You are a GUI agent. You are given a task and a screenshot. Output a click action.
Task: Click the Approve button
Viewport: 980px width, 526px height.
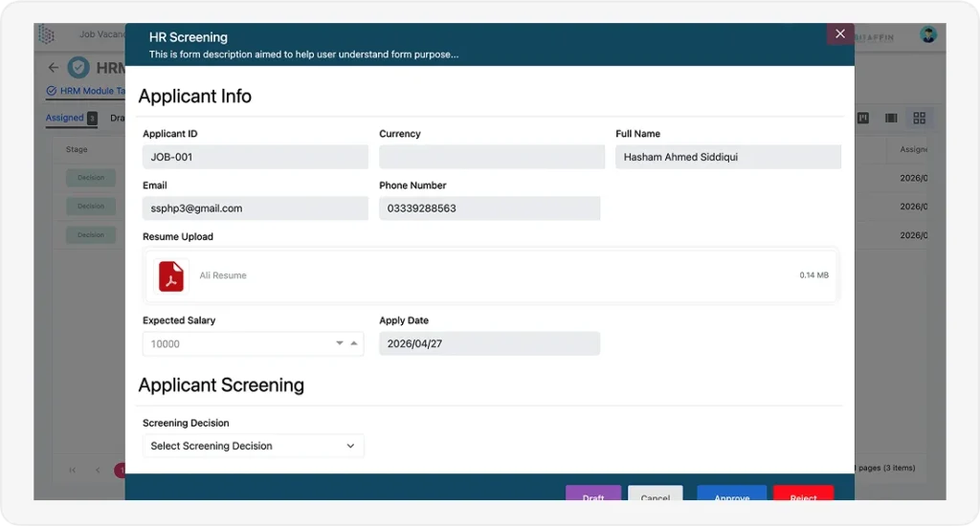click(x=732, y=493)
